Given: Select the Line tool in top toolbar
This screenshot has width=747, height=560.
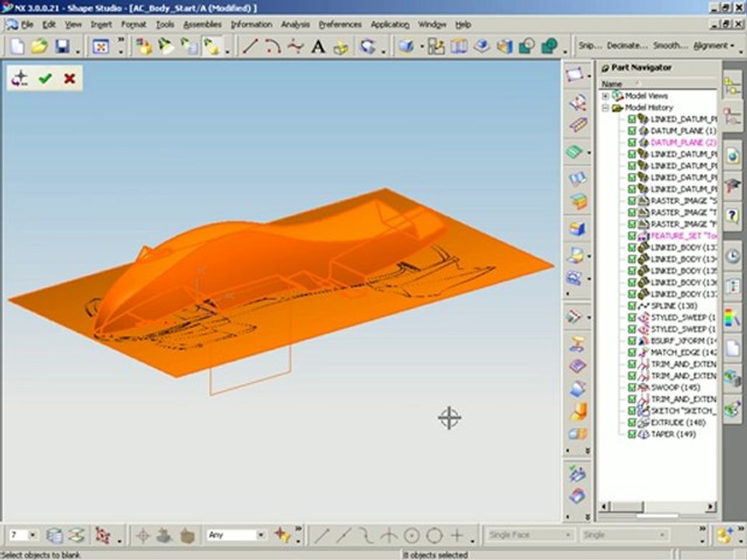Looking at the screenshot, I should tap(250, 46).
